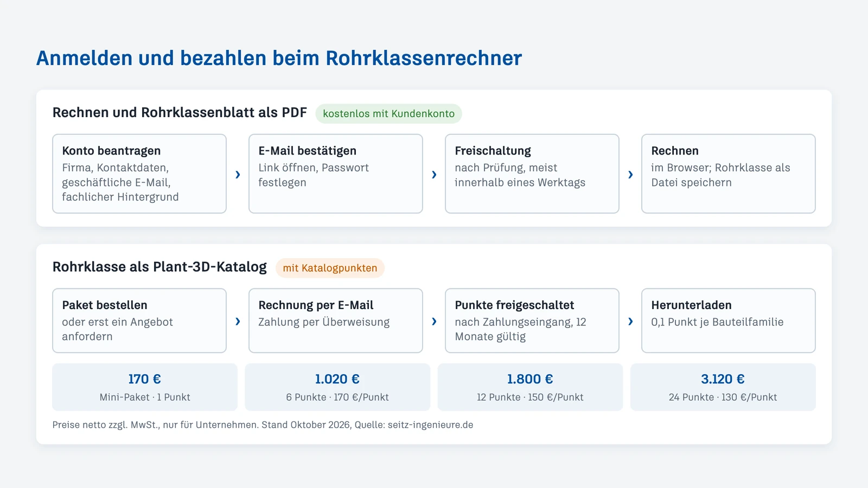Open the Rechnung per E-Mail card

[x=336, y=320]
